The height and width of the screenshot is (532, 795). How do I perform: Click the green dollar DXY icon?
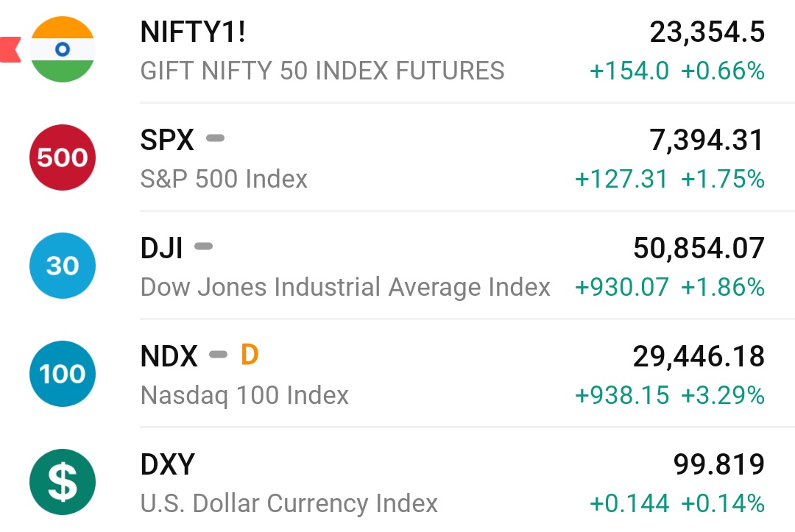coord(63,482)
